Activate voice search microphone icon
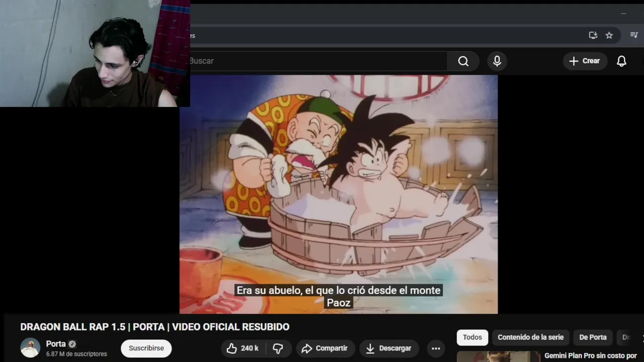This screenshot has height=362, width=644. [x=497, y=61]
